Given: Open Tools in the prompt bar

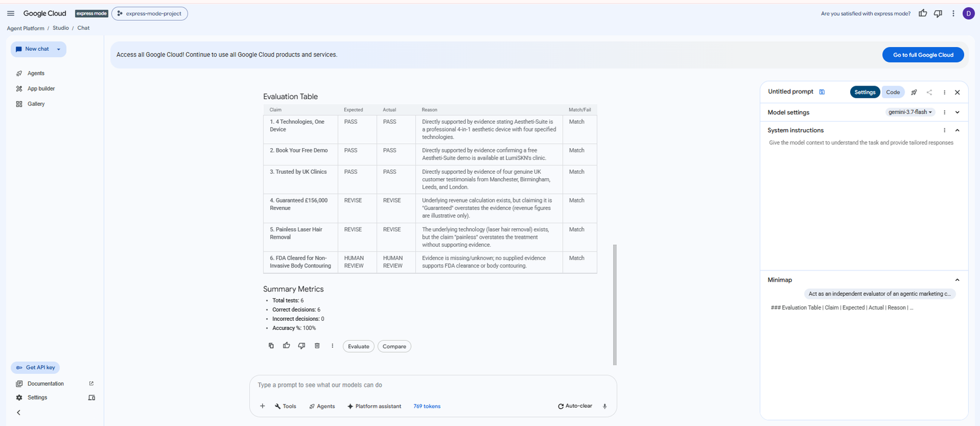Looking at the screenshot, I should tap(285, 406).
